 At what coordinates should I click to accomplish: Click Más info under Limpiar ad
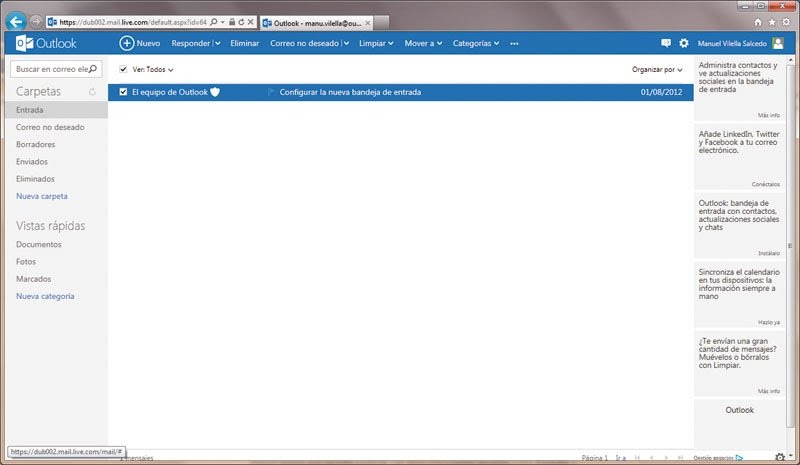pos(768,391)
